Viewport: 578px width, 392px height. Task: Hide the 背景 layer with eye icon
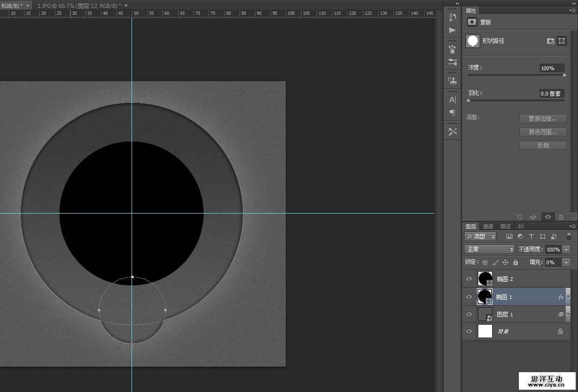click(x=469, y=331)
